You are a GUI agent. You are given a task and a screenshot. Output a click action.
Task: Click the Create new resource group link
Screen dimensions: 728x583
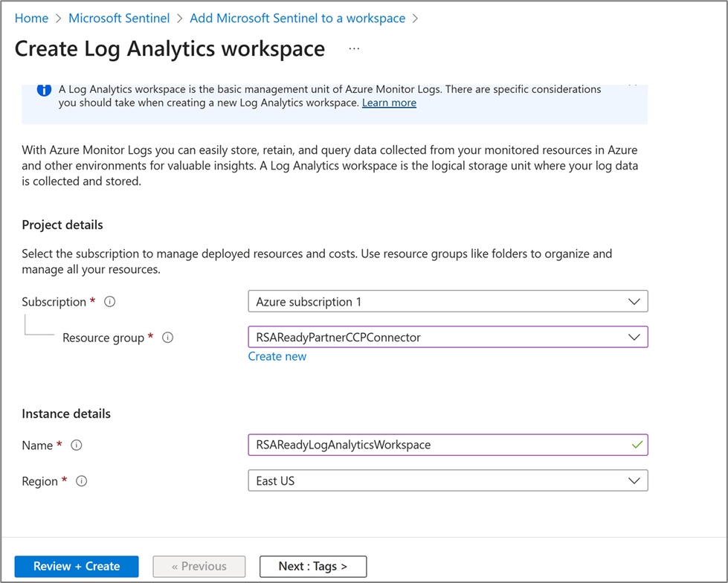pos(277,356)
